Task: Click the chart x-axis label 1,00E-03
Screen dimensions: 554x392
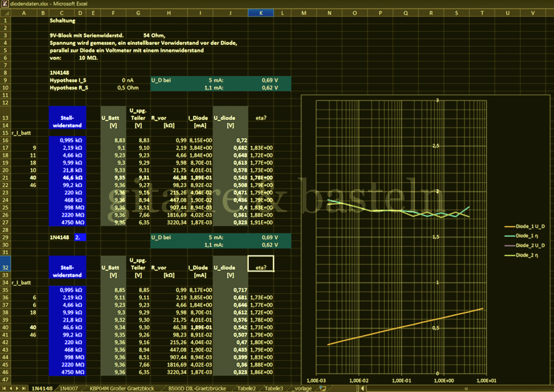Action: (x=316, y=380)
